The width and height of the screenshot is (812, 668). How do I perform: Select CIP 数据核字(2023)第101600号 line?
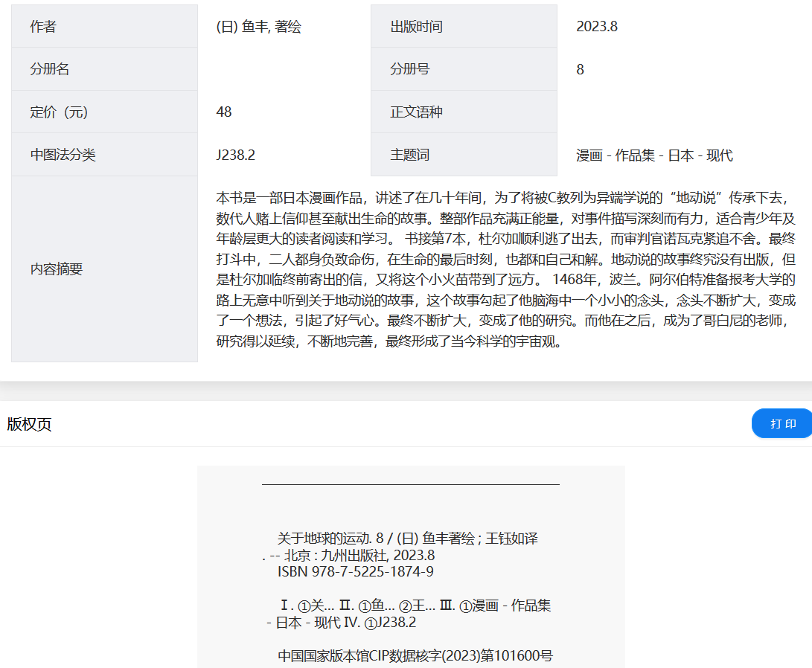coord(415,655)
